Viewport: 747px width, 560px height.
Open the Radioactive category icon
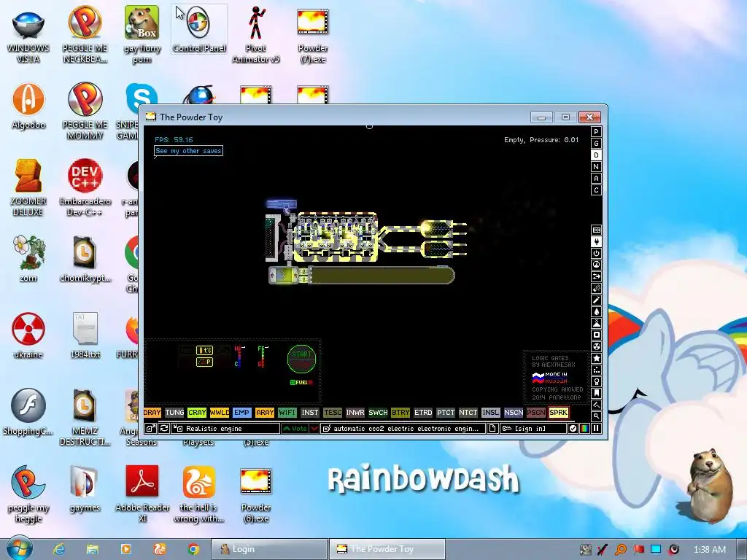pyautogui.click(x=596, y=346)
